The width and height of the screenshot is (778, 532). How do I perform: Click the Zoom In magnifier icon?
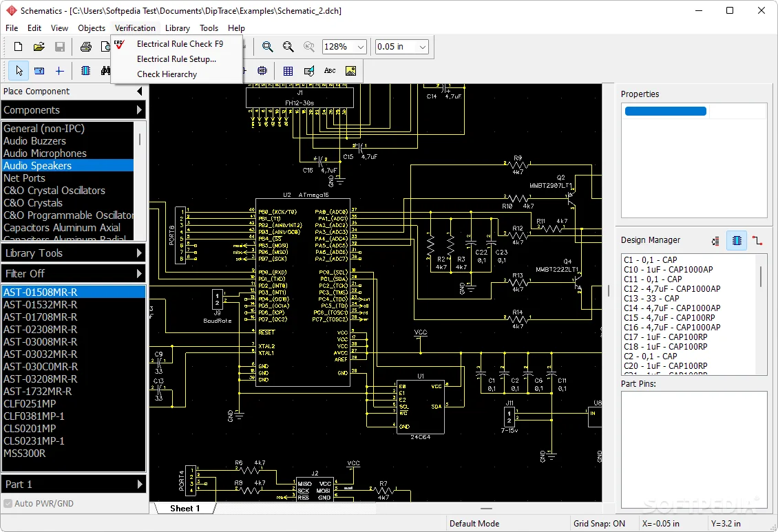pos(267,47)
